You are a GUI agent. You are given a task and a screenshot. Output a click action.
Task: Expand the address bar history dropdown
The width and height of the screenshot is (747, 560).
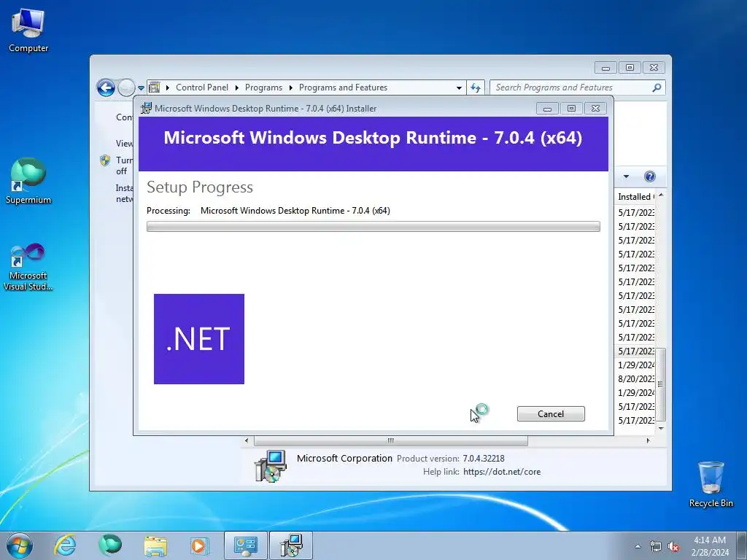tap(459, 88)
